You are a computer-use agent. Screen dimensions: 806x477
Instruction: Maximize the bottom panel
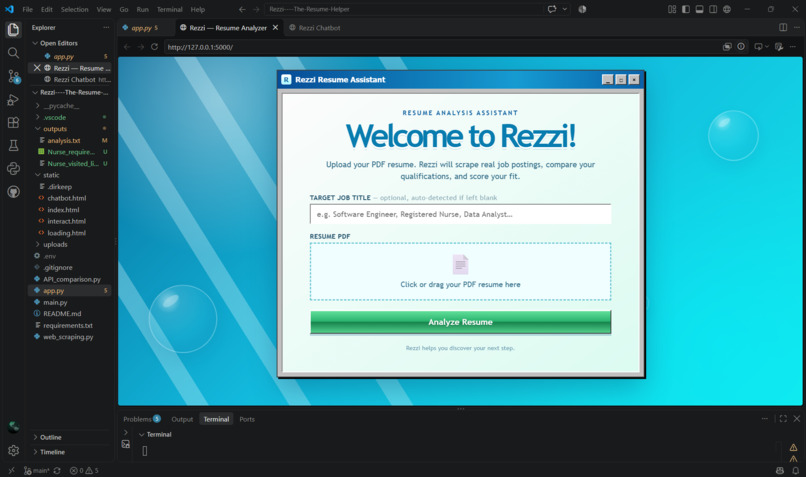(x=783, y=418)
